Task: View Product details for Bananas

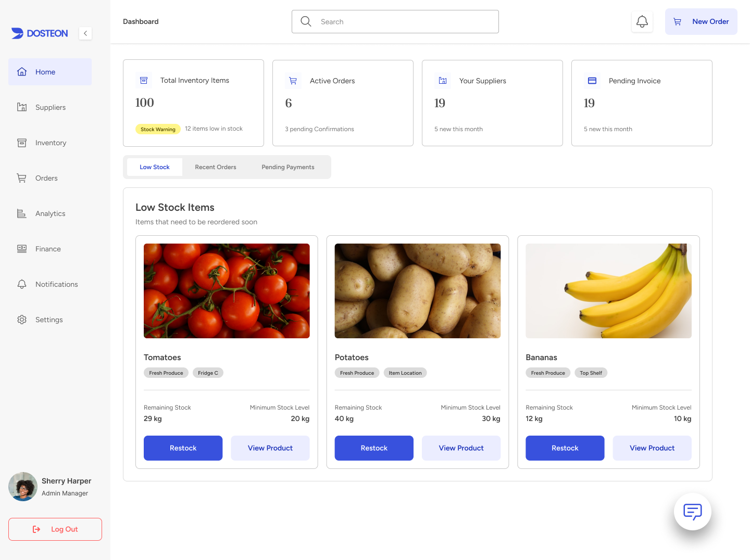Action: pyautogui.click(x=652, y=448)
